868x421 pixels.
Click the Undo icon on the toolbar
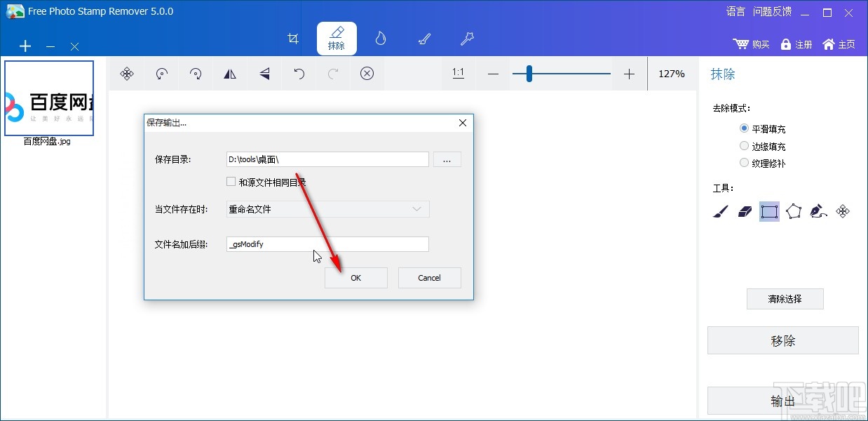coord(299,74)
